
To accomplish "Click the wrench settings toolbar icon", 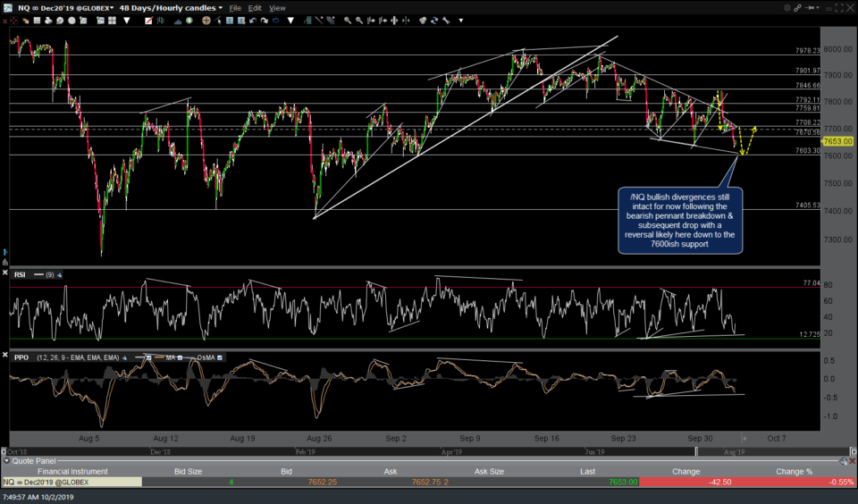I will (446, 21).
